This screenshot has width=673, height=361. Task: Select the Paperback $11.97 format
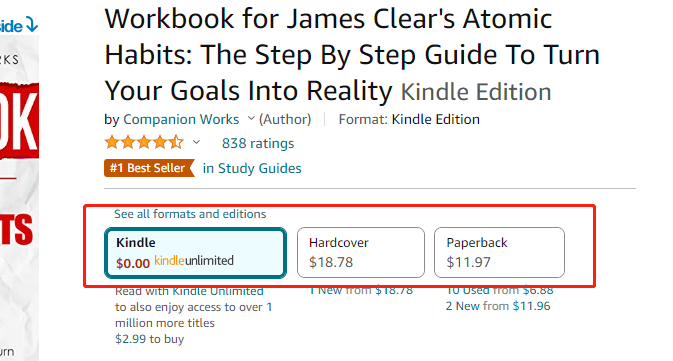pos(499,253)
